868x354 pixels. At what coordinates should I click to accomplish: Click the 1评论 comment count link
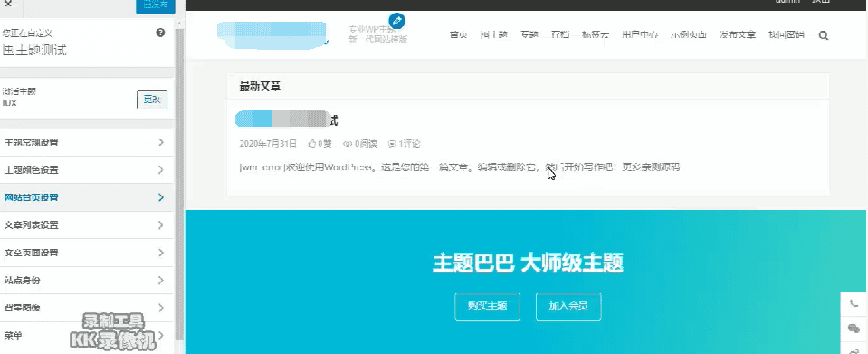coord(404,144)
